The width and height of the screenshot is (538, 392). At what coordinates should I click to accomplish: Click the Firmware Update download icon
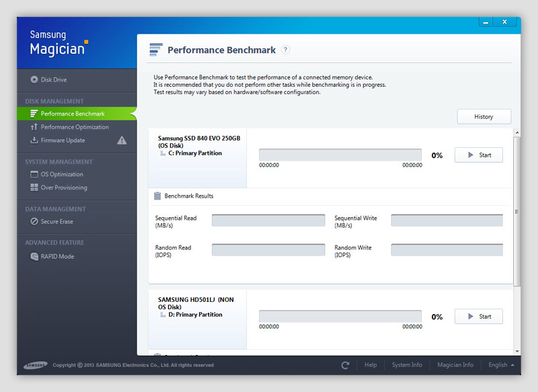[x=34, y=141]
